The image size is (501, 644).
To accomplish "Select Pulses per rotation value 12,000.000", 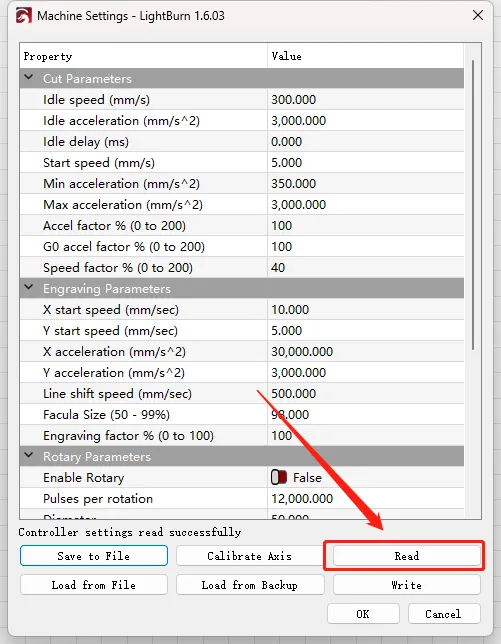I will pos(366,498).
